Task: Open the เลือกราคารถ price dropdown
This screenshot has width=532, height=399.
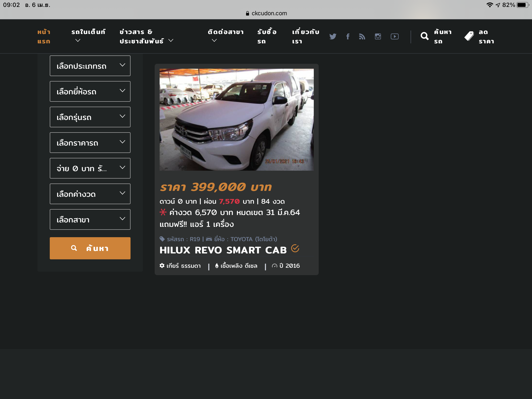Action: [90, 143]
